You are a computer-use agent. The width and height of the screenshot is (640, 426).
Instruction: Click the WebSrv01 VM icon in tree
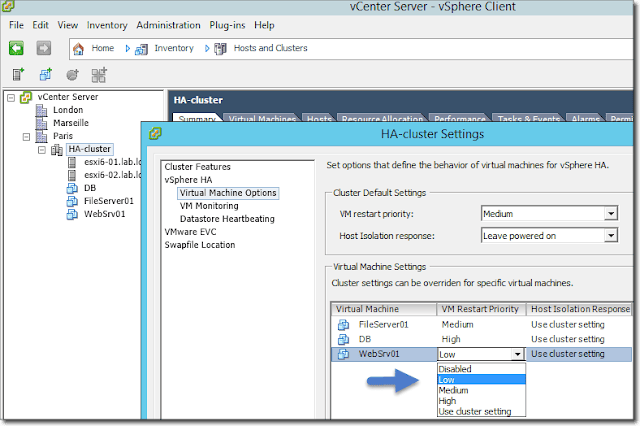(72, 214)
